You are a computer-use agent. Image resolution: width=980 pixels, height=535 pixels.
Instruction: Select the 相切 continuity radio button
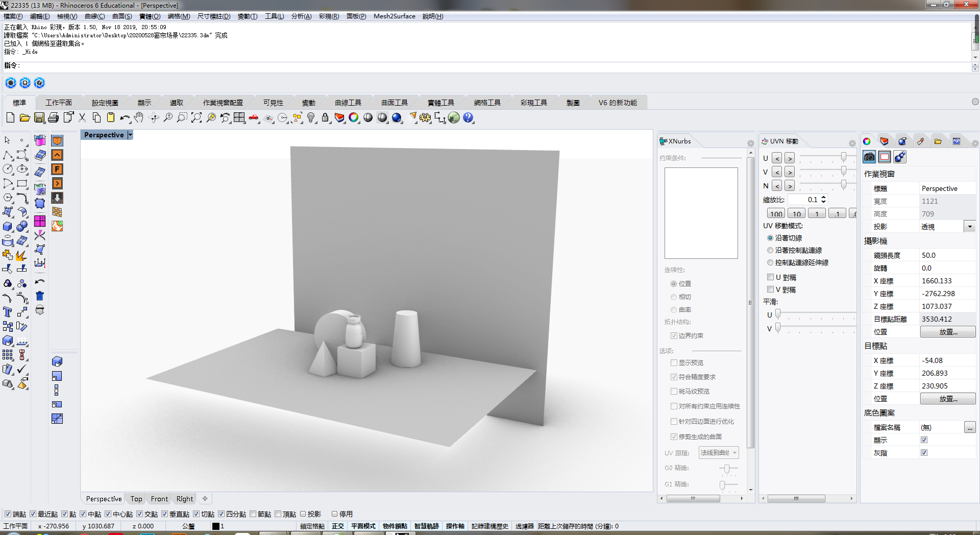pyautogui.click(x=674, y=297)
